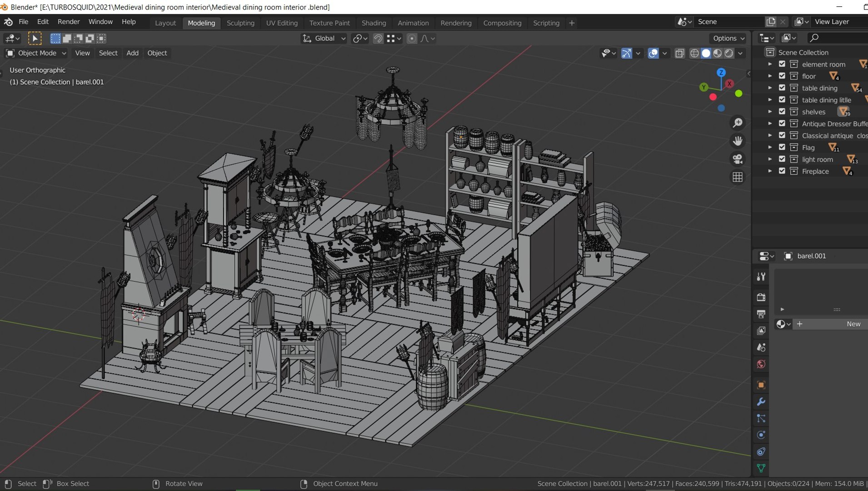Uncheck the floor collection checkbox
The height and width of the screenshot is (491, 868).
[782, 76]
